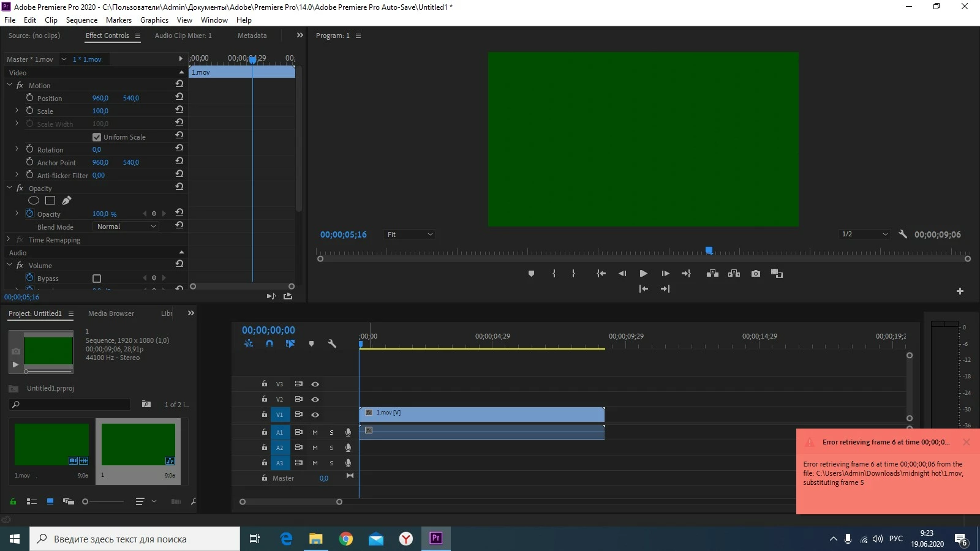This screenshot has width=980, height=551.
Task: Expand the Rotation parameter
Action: point(17,149)
